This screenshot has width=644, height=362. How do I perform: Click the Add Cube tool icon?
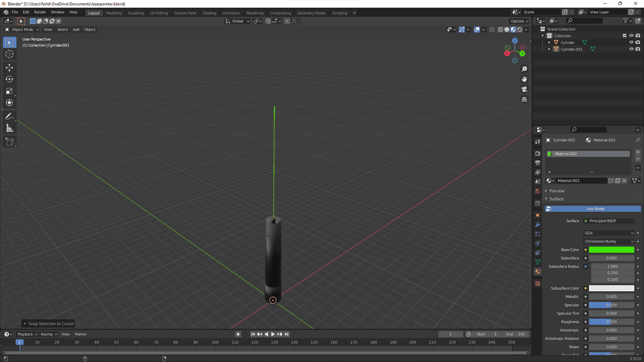pyautogui.click(x=10, y=142)
